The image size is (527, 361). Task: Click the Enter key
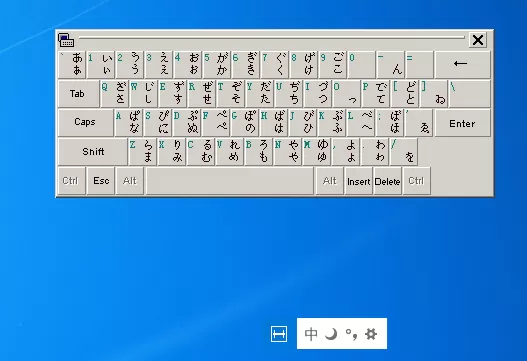click(x=462, y=122)
